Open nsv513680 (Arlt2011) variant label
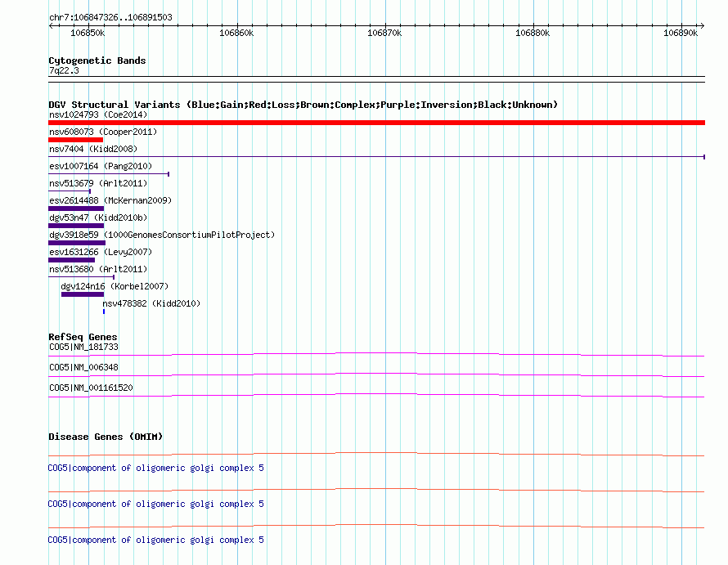Viewport: 728px width, 565px height. [98, 269]
